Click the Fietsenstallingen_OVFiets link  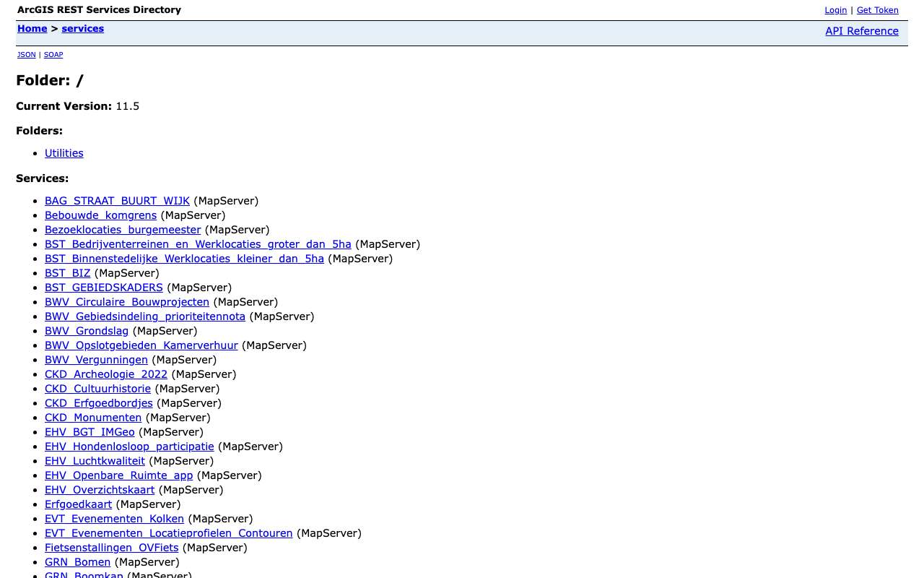pyautogui.click(x=112, y=548)
